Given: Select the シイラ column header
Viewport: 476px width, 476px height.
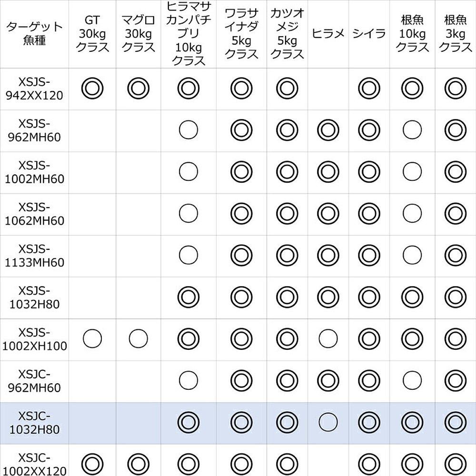Looking at the screenshot, I should [x=369, y=33].
